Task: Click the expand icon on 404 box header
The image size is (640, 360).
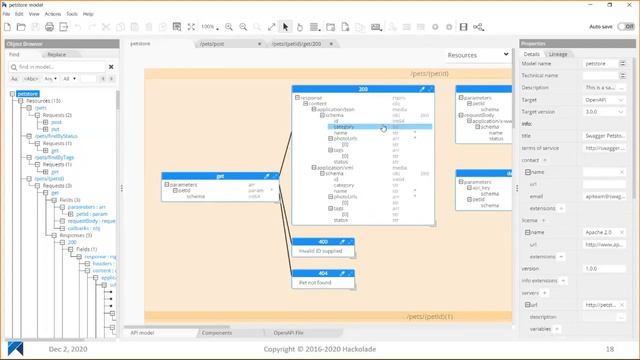Action: [350, 273]
